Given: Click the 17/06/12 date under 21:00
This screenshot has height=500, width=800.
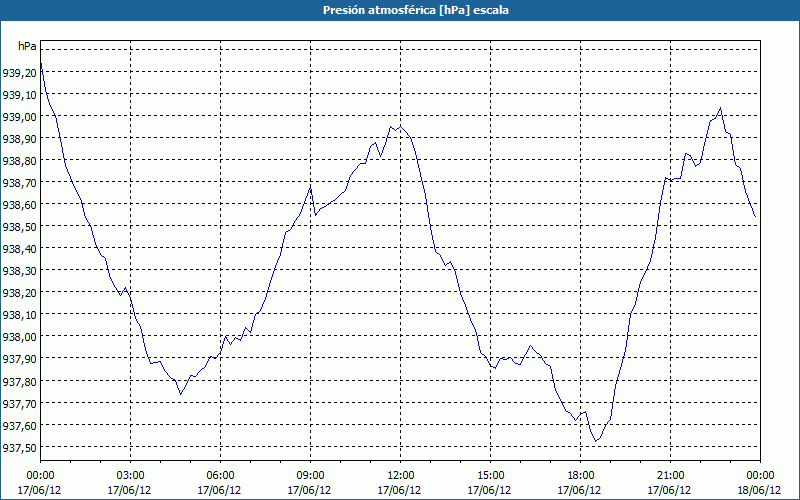Looking at the screenshot, I should (670, 490).
